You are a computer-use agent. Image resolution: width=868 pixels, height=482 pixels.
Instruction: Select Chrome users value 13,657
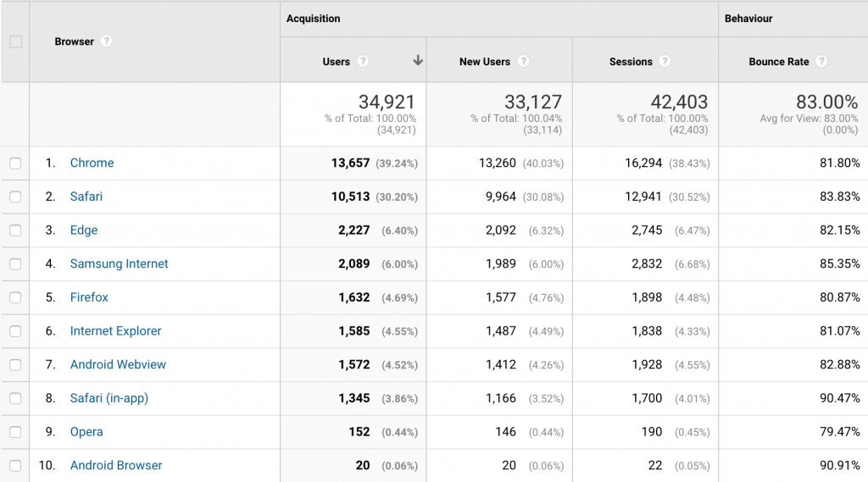coord(350,163)
